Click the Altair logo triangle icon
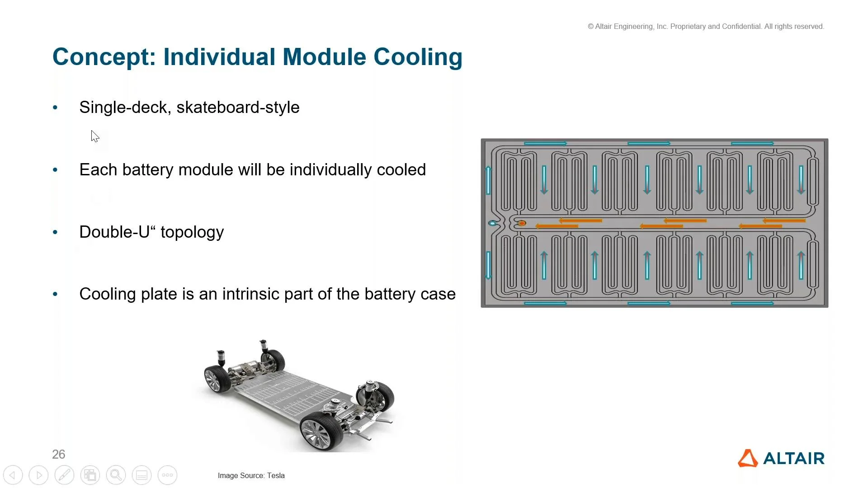Image resolution: width=868 pixels, height=488 pixels. point(747,458)
